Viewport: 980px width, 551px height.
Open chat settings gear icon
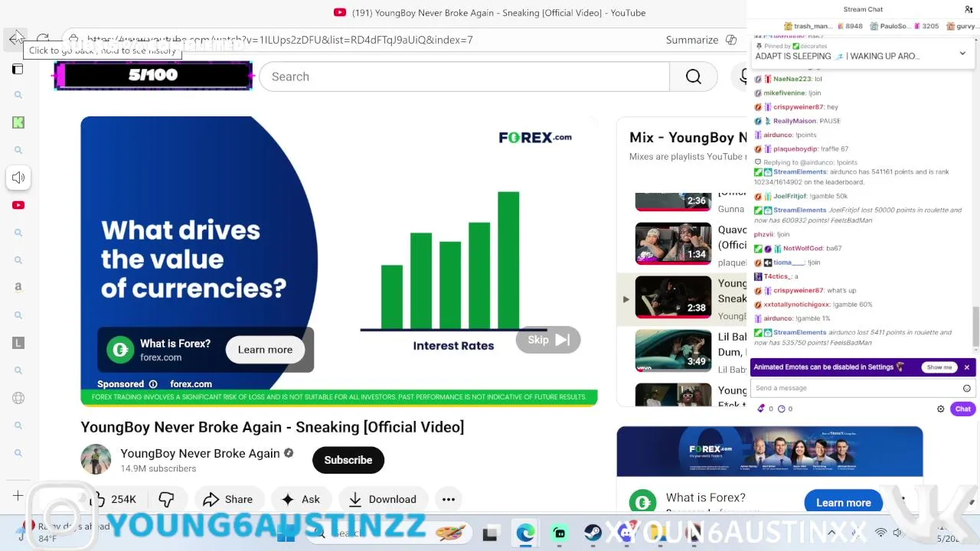(x=941, y=409)
